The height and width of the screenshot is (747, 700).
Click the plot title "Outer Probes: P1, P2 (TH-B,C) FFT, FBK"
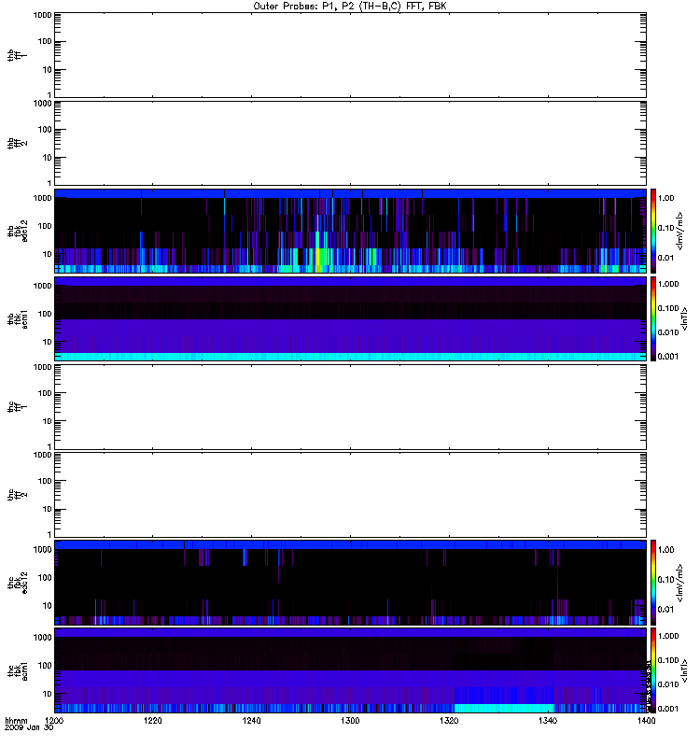[350, 7]
